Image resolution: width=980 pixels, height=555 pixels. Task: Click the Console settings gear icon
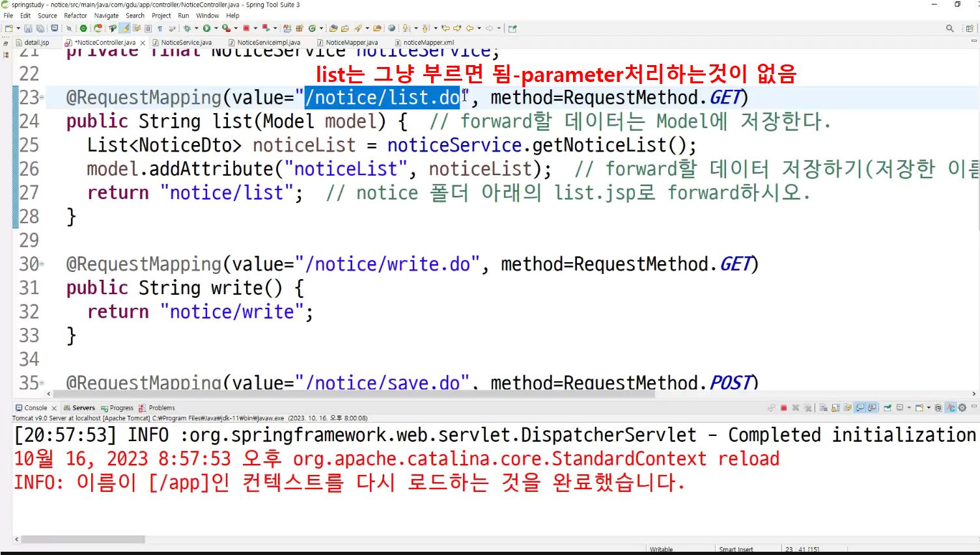point(962,408)
